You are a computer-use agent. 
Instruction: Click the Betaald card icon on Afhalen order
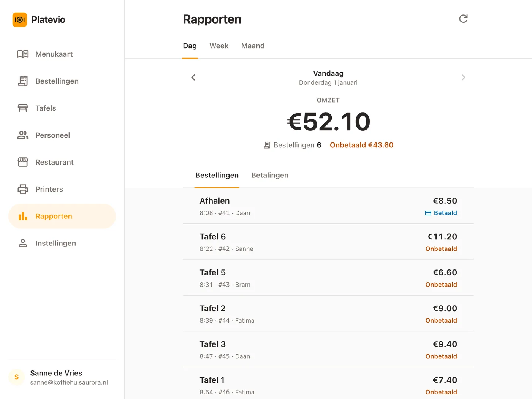click(428, 213)
